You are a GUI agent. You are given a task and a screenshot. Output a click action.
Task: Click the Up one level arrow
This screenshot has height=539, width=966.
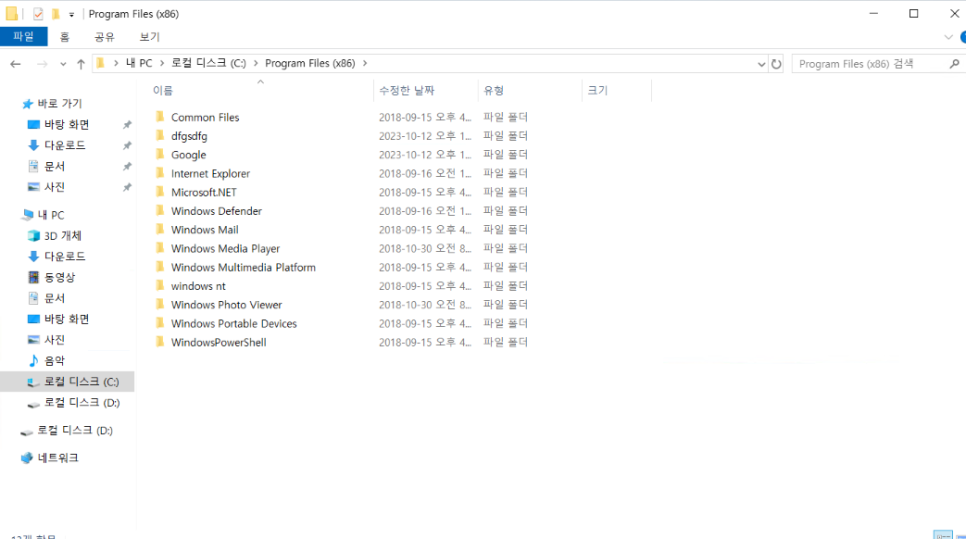[80, 63]
